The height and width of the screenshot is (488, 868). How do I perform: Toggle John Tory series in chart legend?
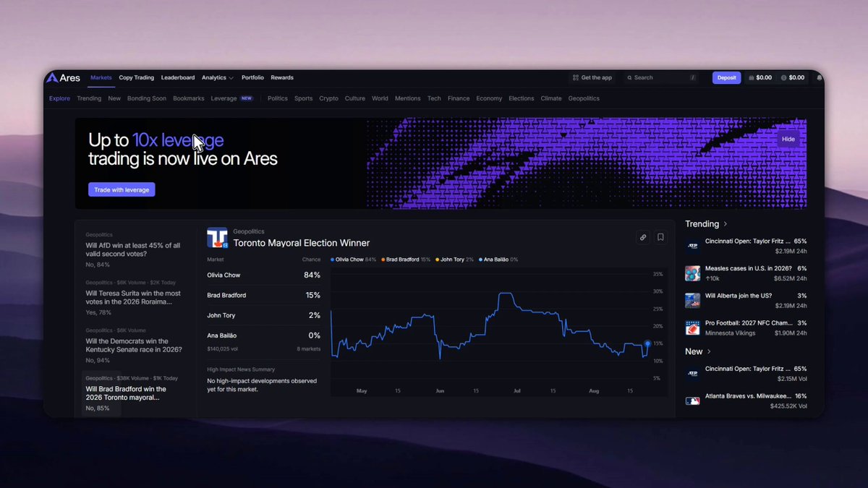[454, 260]
